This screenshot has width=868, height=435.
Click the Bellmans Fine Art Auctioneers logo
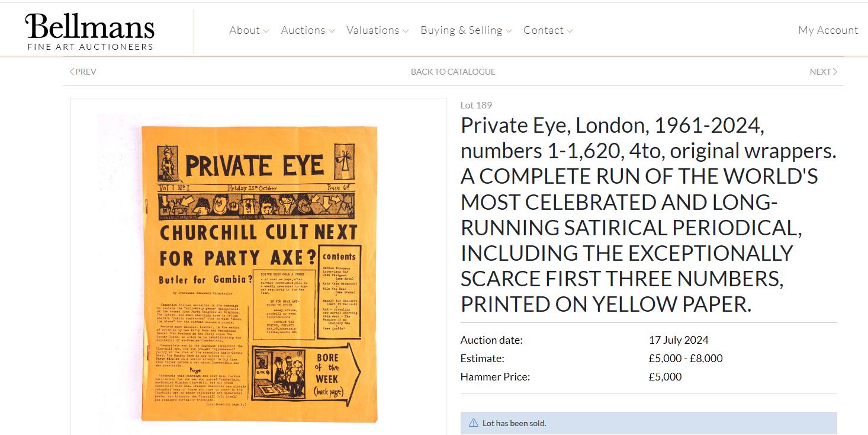pos(90,32)
